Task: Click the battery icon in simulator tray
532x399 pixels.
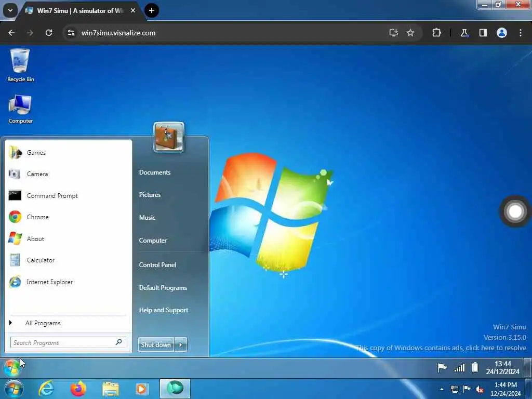Action: click(475, 367)
